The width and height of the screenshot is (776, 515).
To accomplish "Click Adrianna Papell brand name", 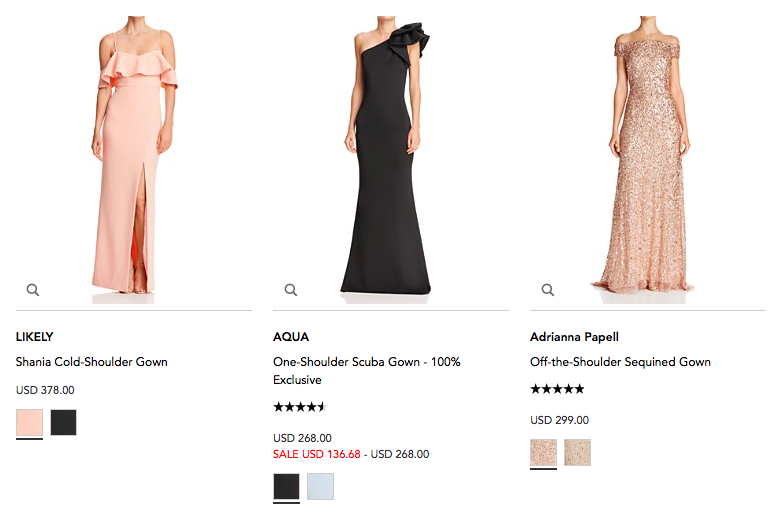I will point(574,337).
